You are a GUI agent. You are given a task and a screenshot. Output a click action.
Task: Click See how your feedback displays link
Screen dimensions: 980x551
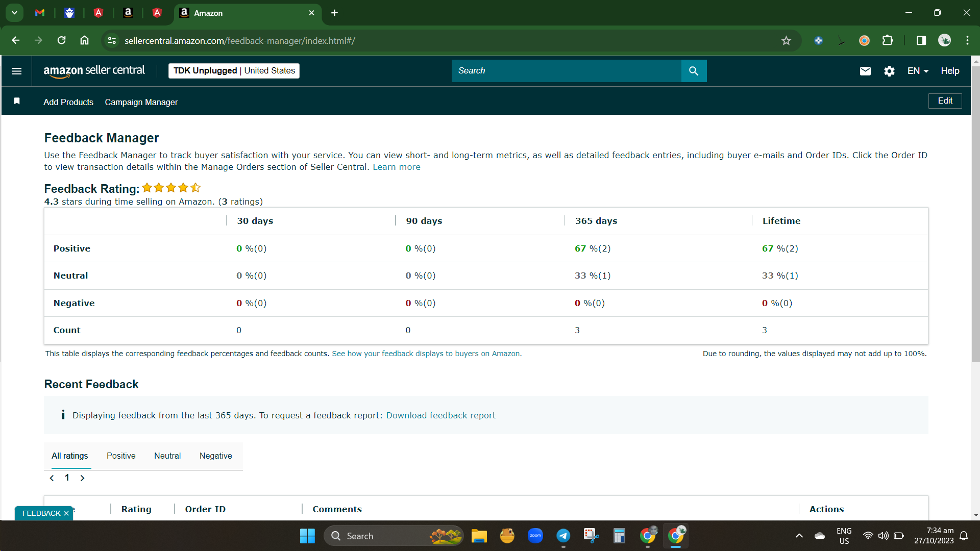(x=427, y=354)
